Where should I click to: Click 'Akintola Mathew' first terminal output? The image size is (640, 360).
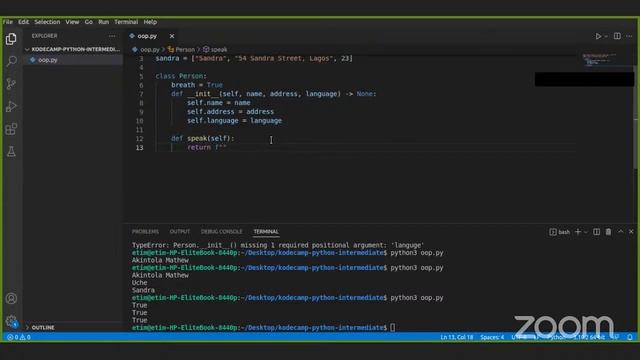[160, 260]
